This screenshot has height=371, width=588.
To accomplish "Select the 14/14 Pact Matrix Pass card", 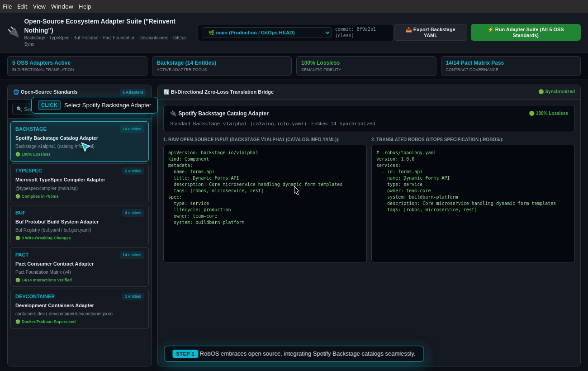I will click(x=511, y=66).
